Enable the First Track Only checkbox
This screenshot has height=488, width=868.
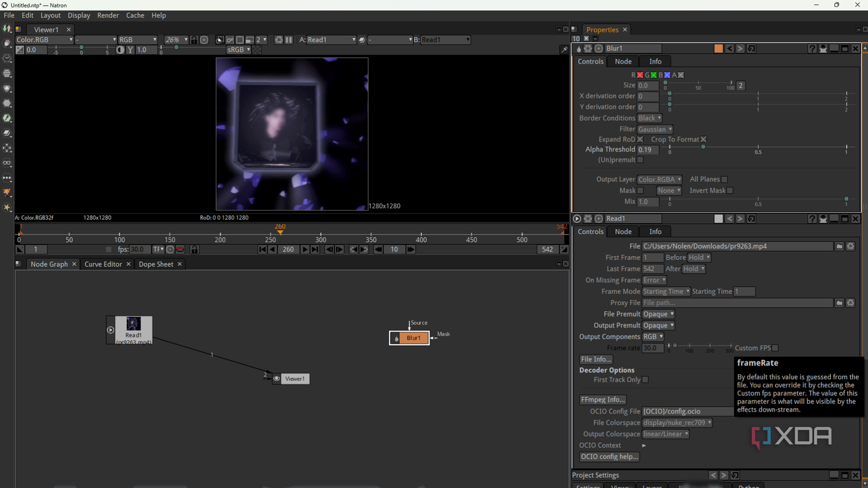click(x=645, y=380)
